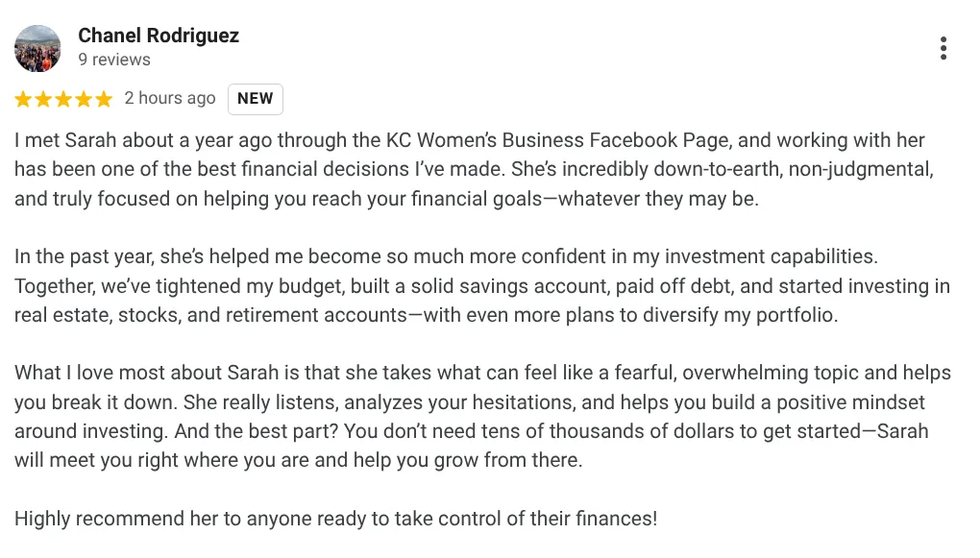Click the fifth rating star

tap(103, 99)
